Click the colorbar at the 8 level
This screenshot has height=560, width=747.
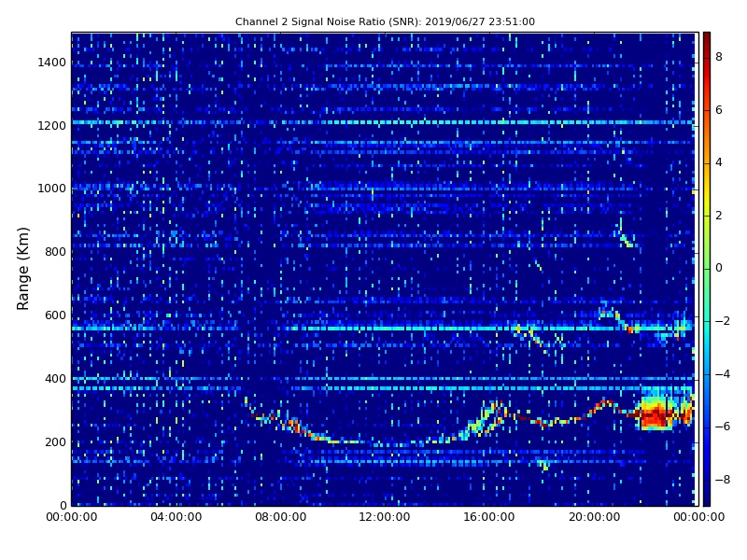[x=707, y=57]
